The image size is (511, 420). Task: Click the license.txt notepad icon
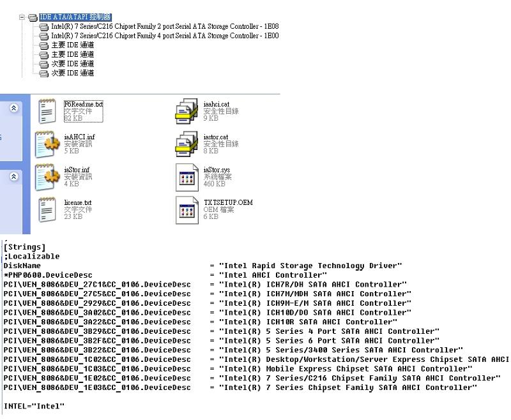click(x=47, y=210)
